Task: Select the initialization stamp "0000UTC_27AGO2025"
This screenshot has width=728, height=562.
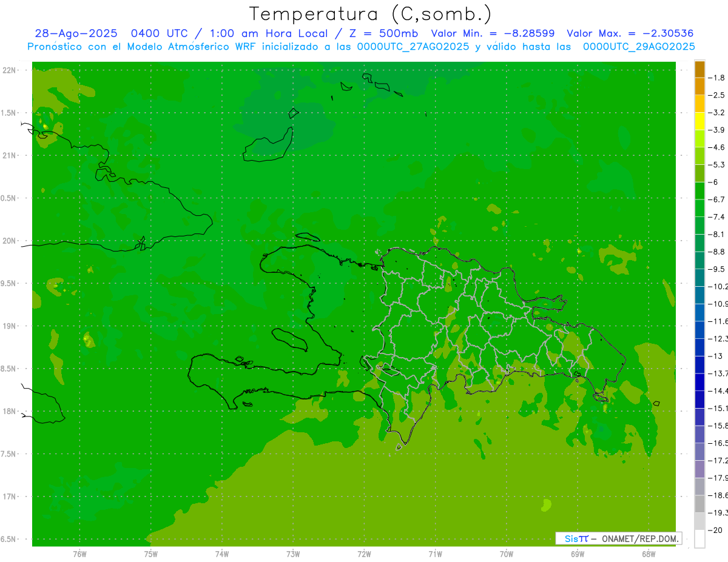Action: (x=413, y=47)
